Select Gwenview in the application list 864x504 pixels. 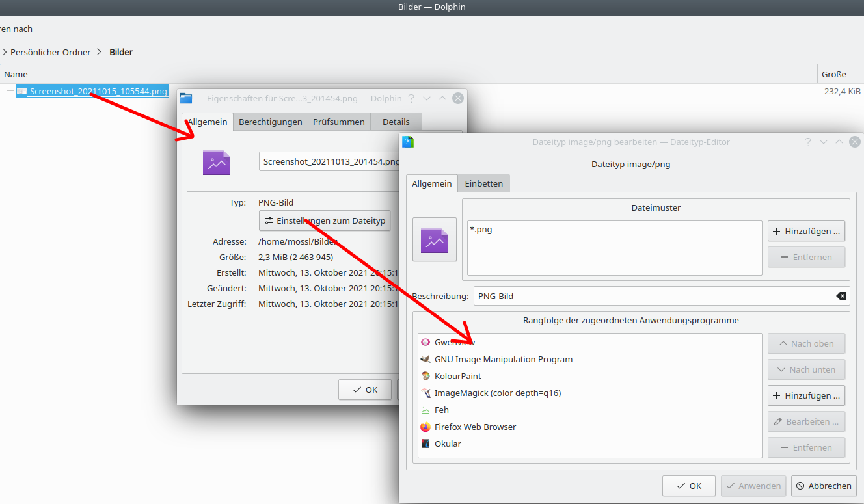455,342
